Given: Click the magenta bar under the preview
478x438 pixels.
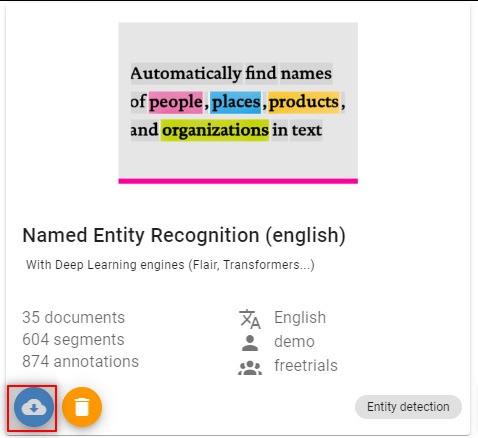Looking at the screenshot, I should pos(238,181).
